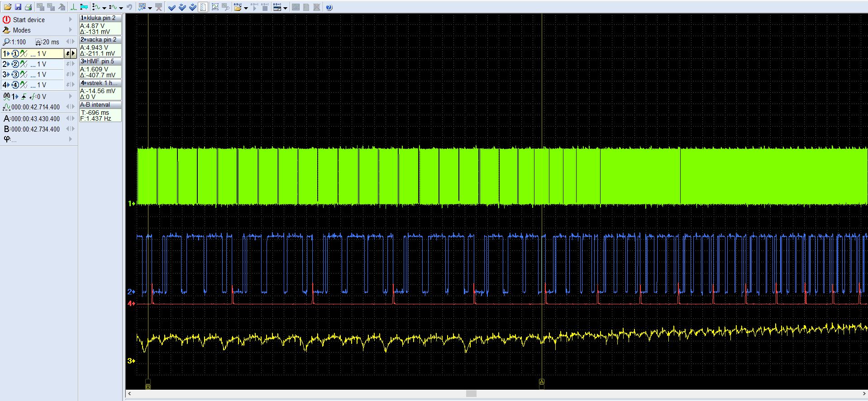Click the dashed selection waveform icon
868x401 pixels.
(x=215, y=7)
